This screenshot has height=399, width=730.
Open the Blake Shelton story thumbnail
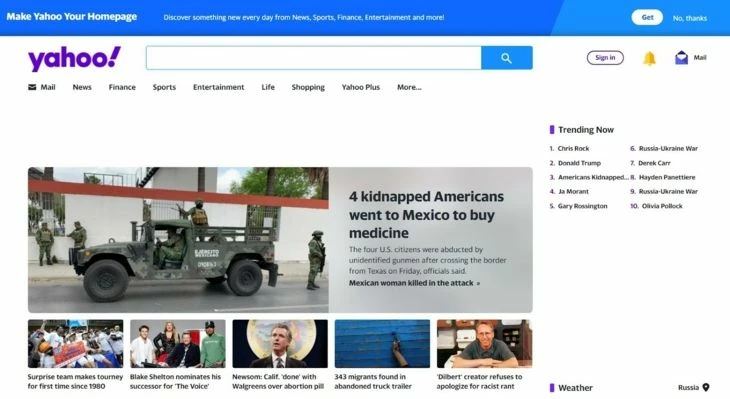pyautogui.click(x=178, y=344)
